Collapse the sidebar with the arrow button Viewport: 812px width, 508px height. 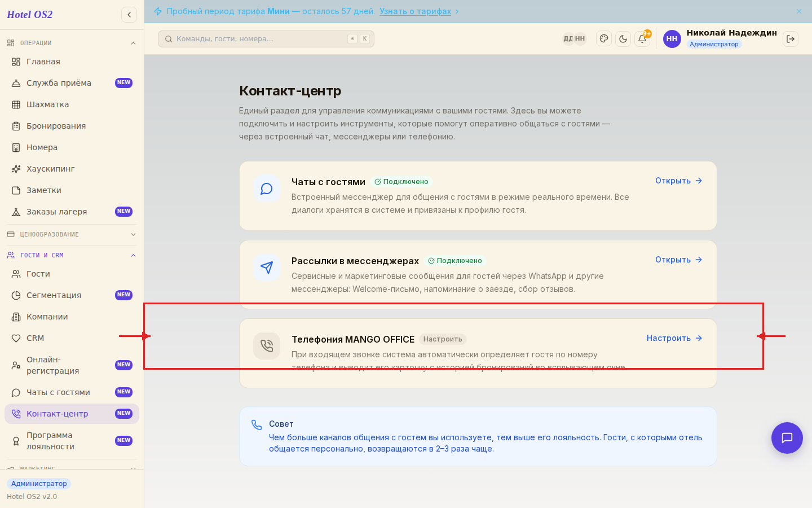tap(129, 15)
